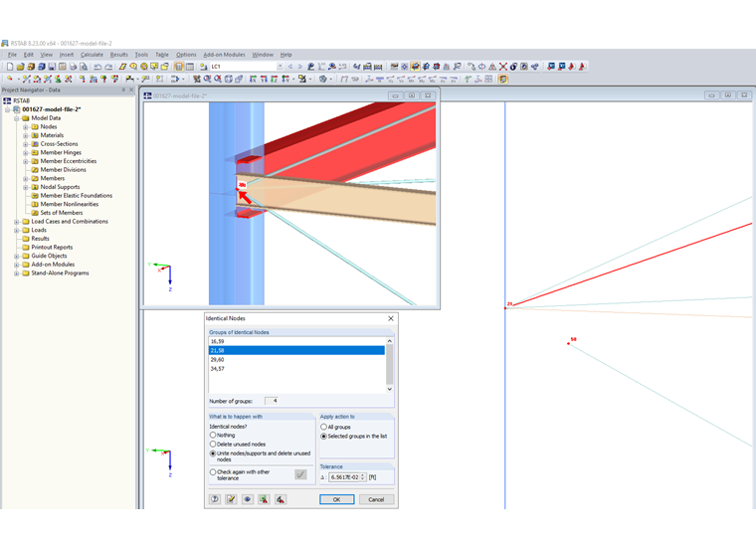Open the Calculate menu
Screen dimensions: 756x547
tap(92, 55)
